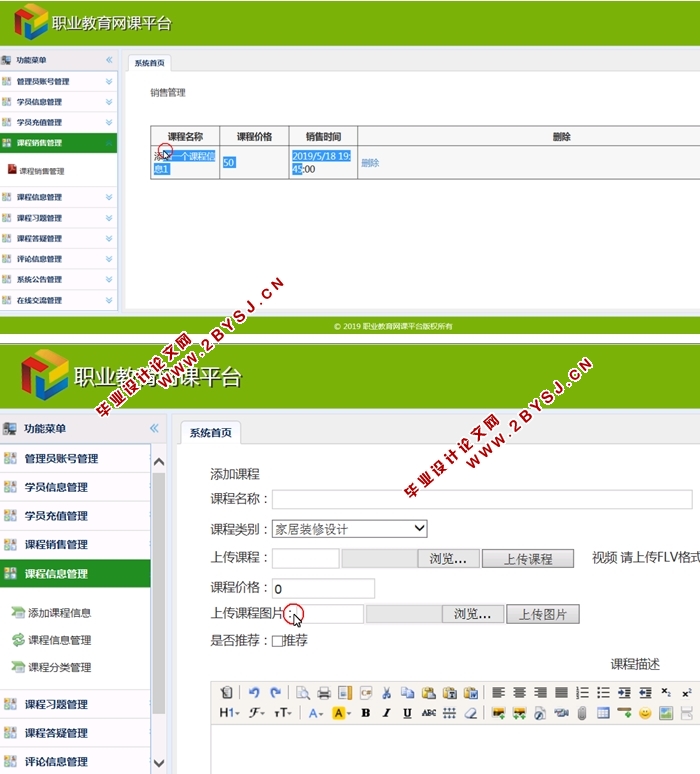Click the paste as plain text icon
Viewport: 700px width, 774px height.
coord(450,693)
